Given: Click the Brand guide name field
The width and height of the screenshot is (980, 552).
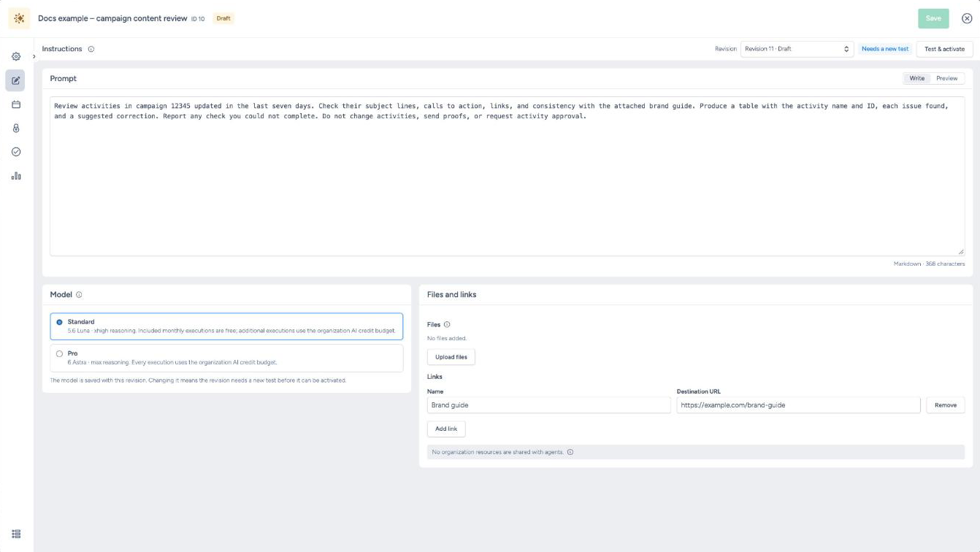Looking at the screenshot, I should tap(548, 405).
